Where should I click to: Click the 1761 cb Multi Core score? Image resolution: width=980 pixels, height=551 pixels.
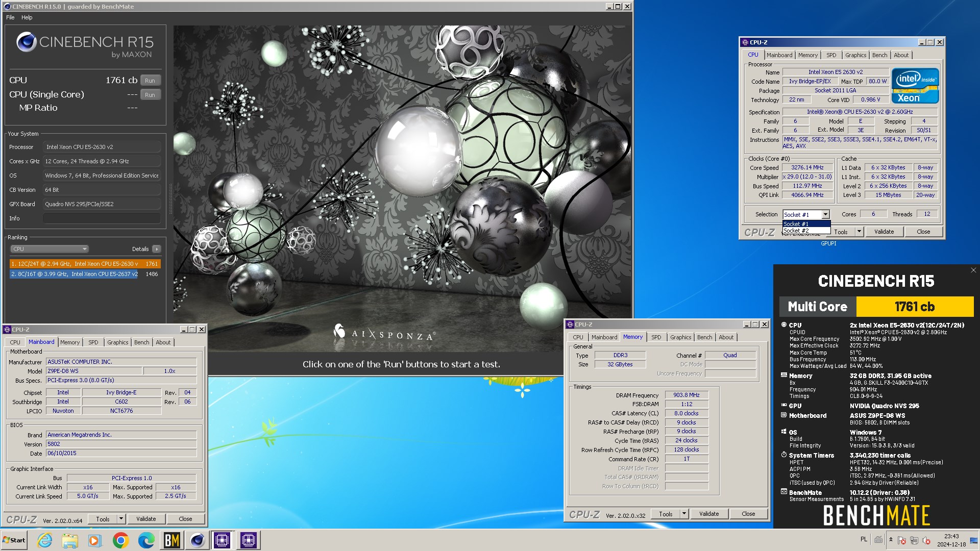(x=915, y=307)
